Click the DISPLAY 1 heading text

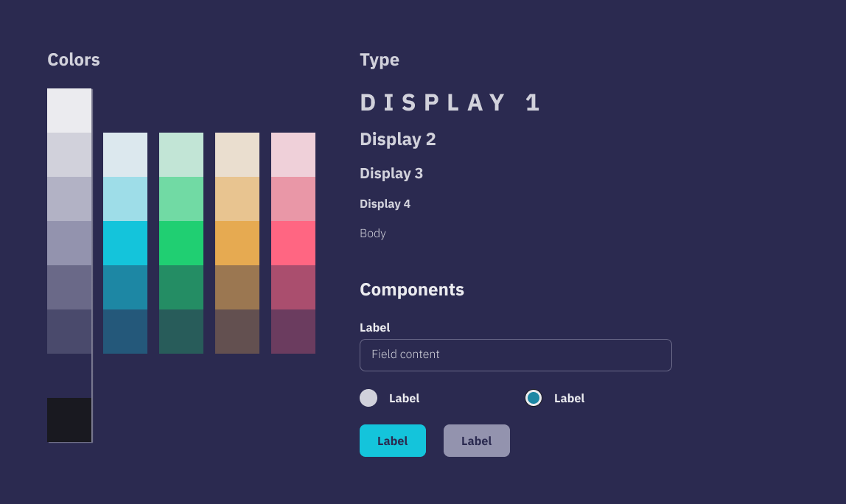coord(450,103)
